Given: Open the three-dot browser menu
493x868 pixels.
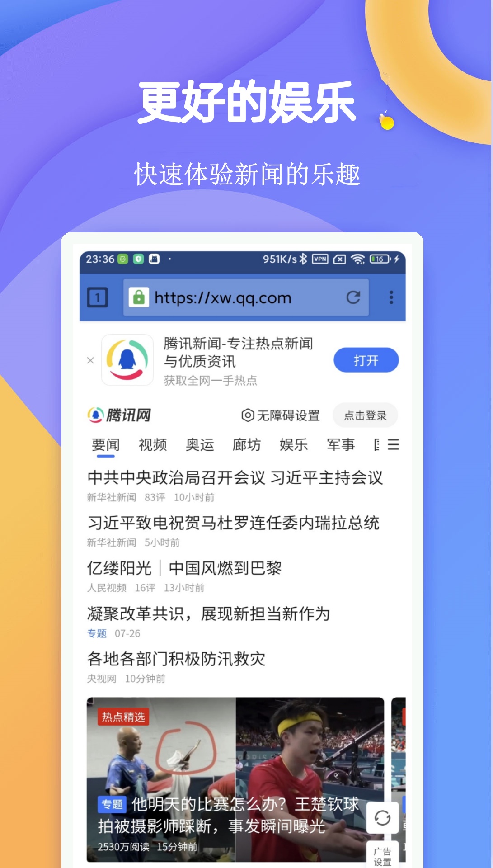Looking at the screenshot, I should 391,297.
